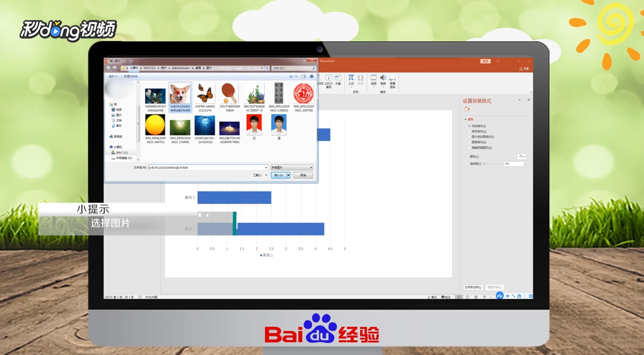This screenshot has width=644, height=355.
Task: Click the dialog back navigation arrow
Action: pos(108,68)
